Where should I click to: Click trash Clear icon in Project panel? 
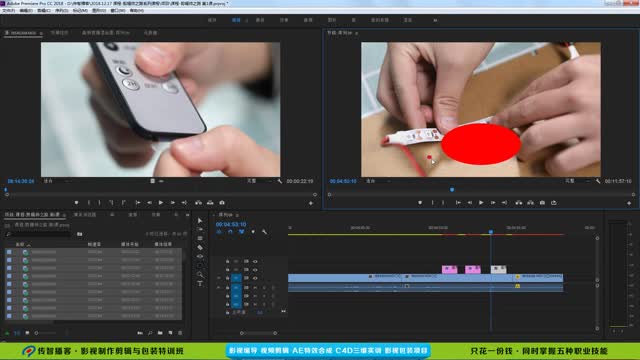tap(180, 333)
